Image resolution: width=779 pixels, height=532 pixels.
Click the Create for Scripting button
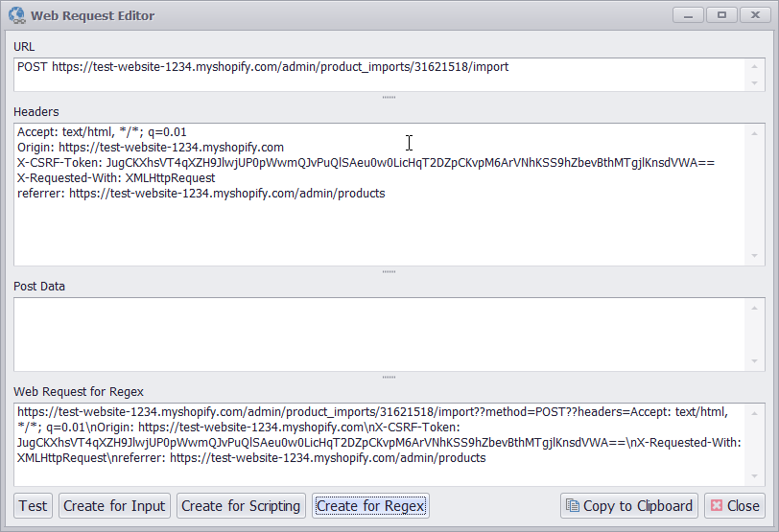pyautogui.click(x=242, y=506)
